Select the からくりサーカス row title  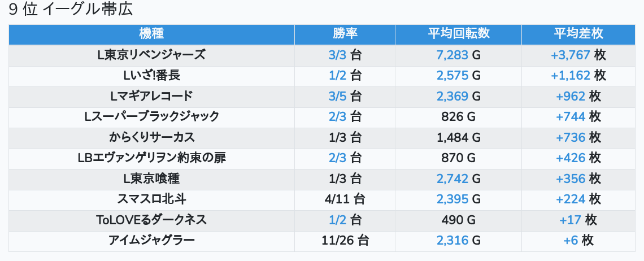pyautogui.click(x=151, y=137)
